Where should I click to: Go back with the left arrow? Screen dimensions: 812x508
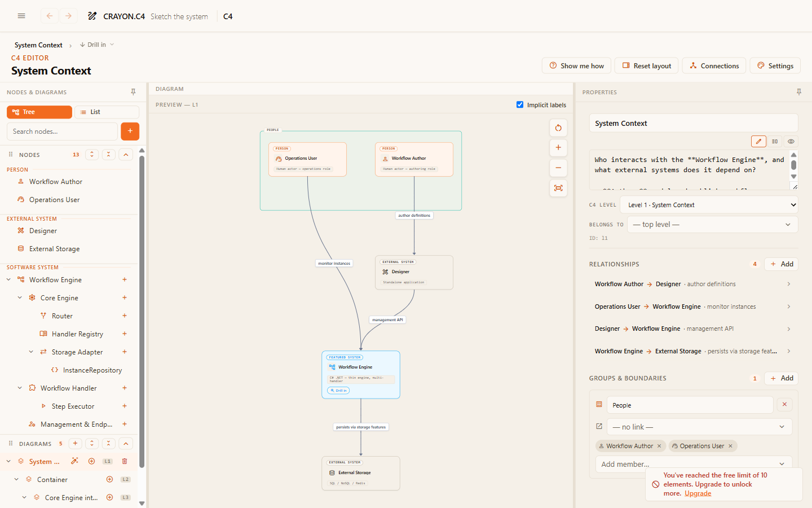coord(50,16)
